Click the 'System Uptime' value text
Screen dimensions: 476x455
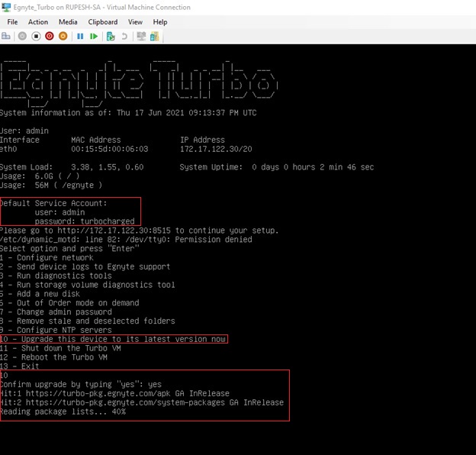click(x=313, y=167)
